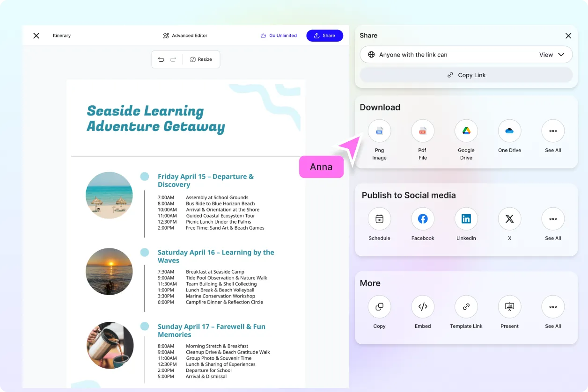Select Go Unlimited

[279, 35]
